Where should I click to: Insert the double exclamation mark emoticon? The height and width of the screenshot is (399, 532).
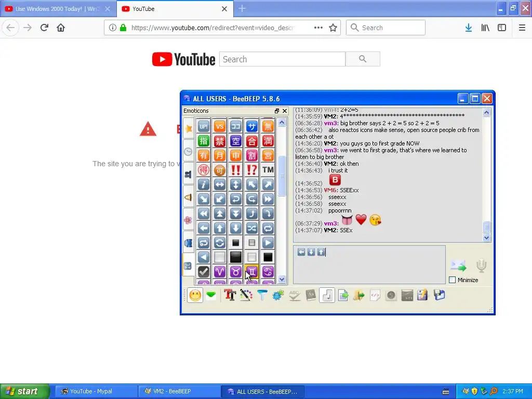[x=236, y=170]
